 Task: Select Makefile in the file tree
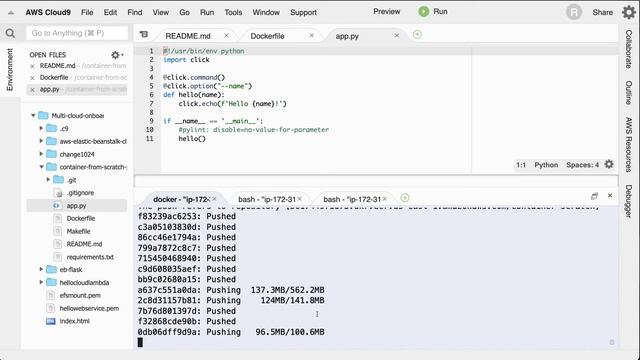click(x=78, y=231)
